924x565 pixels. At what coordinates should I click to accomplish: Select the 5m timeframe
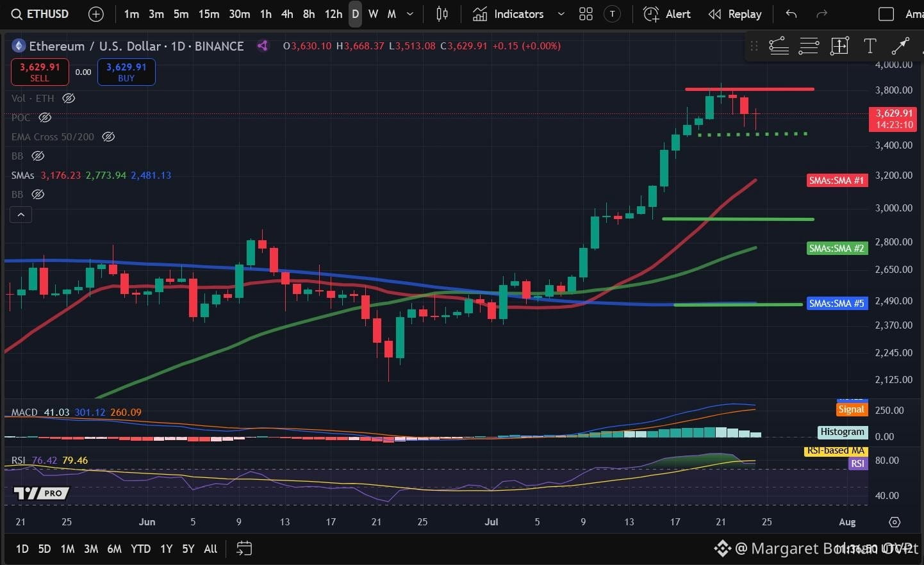coord(181,14)
